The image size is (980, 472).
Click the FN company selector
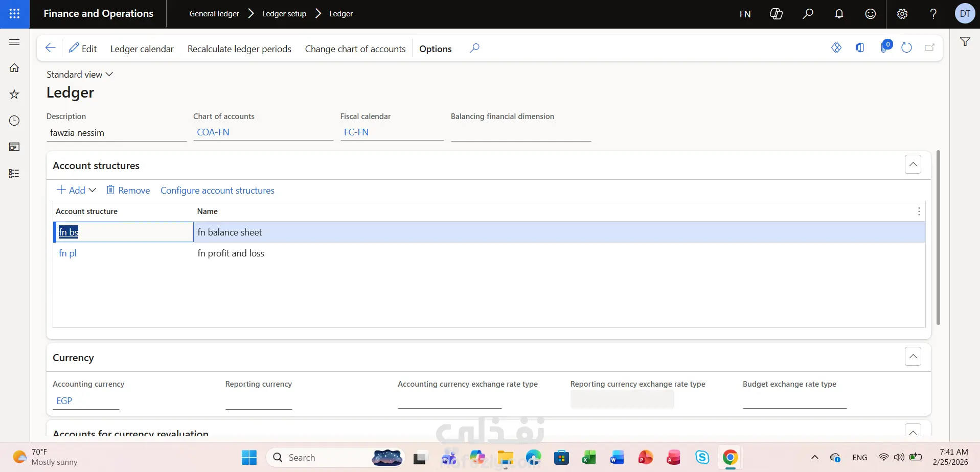coord(745,14)
